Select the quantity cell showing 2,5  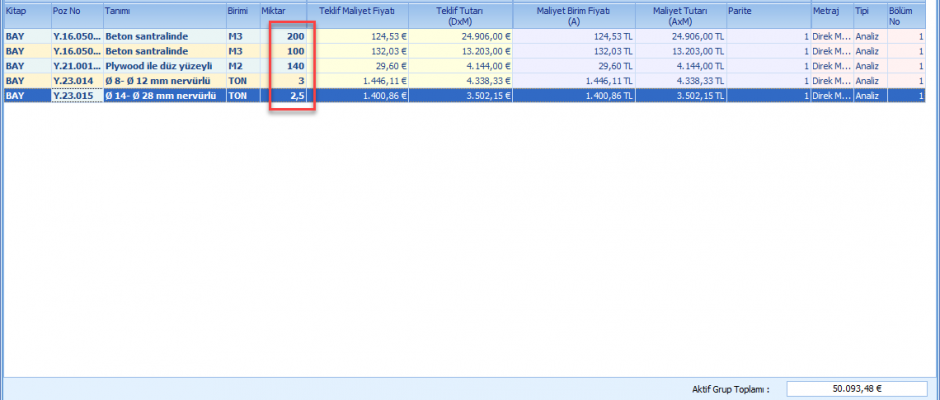pyautogui.click(x=288, y=96)
